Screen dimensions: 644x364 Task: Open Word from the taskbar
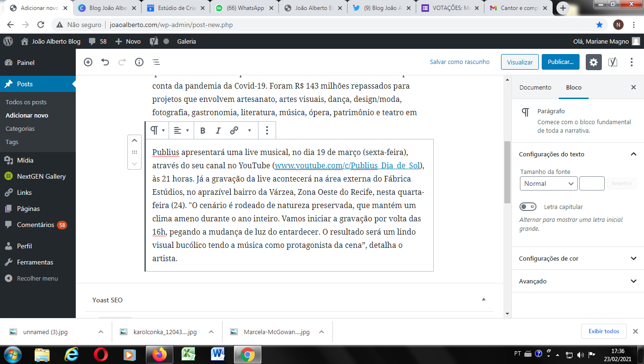click(218, 354)
